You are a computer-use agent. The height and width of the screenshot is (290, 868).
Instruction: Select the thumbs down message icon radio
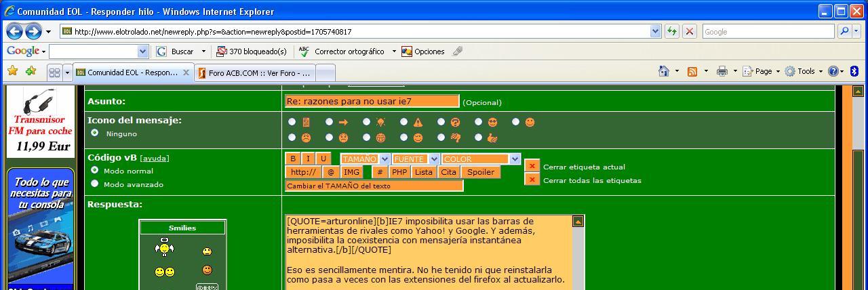[x=441, y=138]
